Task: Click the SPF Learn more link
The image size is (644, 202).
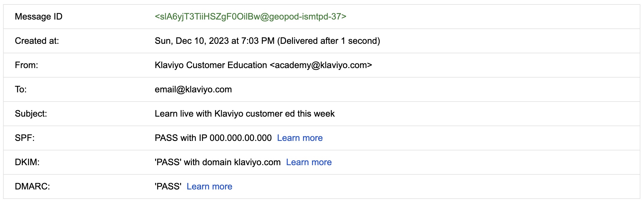Action: point(300,138)
